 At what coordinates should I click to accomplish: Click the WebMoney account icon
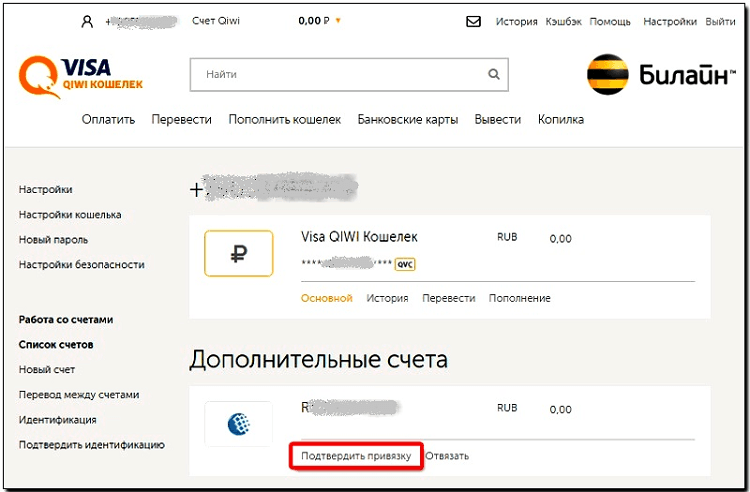(x=239, y=424)
